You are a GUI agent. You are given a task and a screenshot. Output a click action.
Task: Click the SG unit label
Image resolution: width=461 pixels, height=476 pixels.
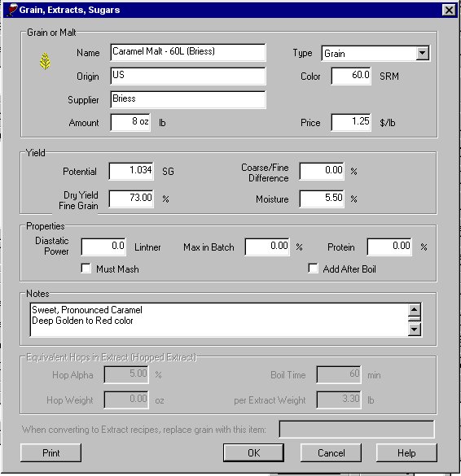coord(168,172)
